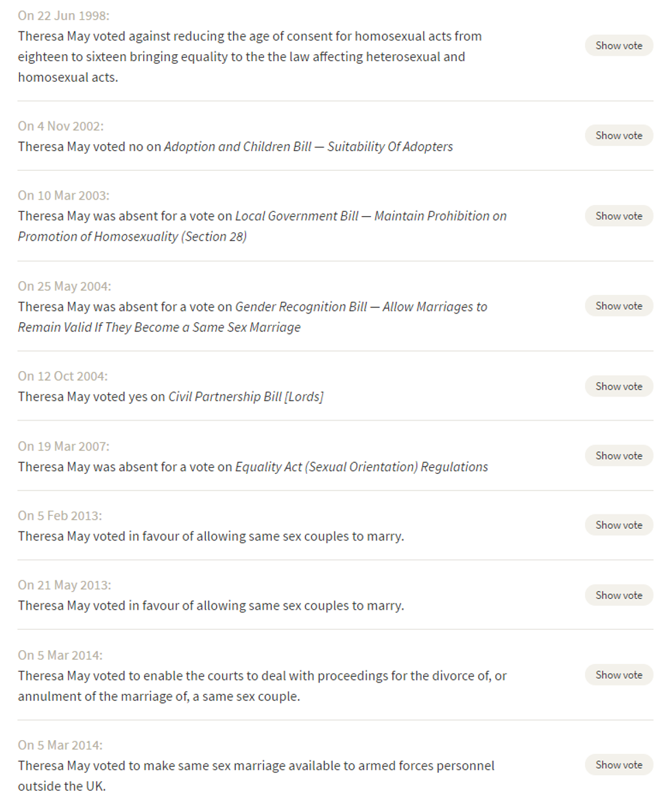Screen dimensions: 672x797
Task: Show vote for Local Government Bill Section 28
Action: click(x=619, y=216)
